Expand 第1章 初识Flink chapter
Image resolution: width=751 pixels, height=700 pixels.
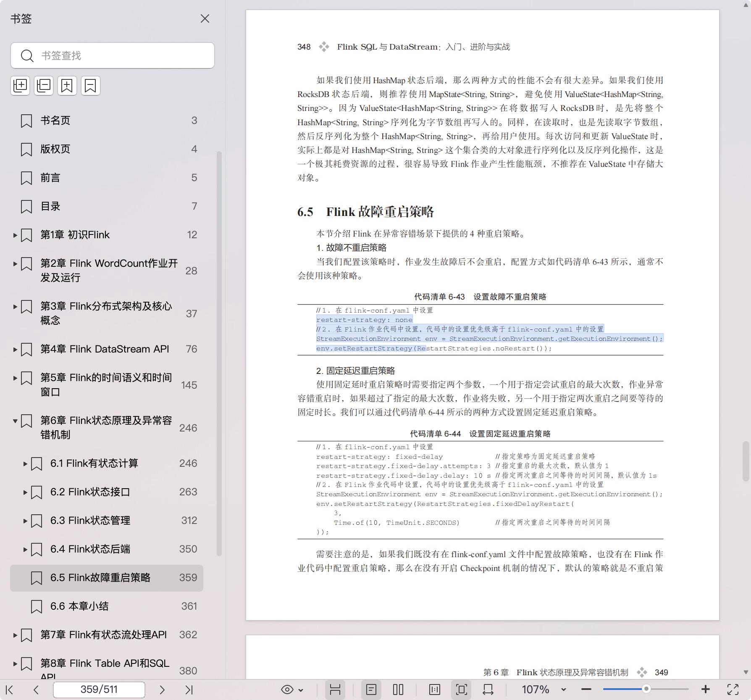point(15,235)
